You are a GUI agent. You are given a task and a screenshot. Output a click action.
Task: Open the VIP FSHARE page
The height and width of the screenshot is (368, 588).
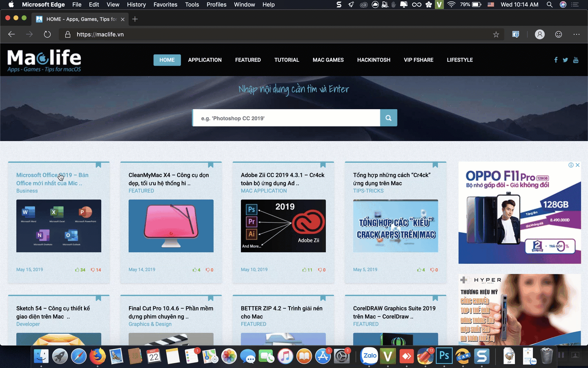419,60
